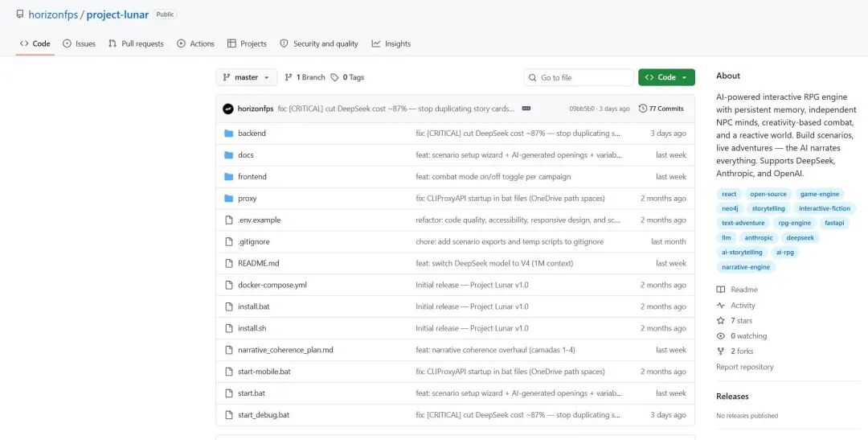
Task: Open the Projects tab
Action: point(247,43)
